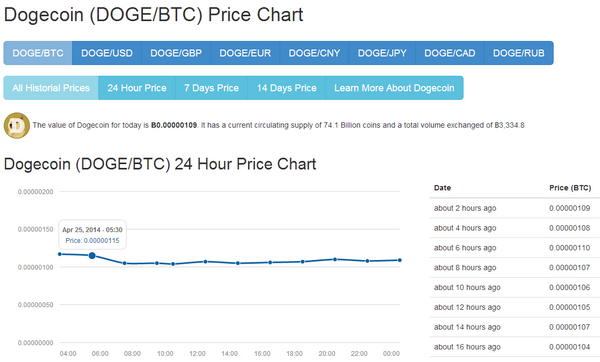
Task: Select the 24 Hour Price button
Action: 137,88
